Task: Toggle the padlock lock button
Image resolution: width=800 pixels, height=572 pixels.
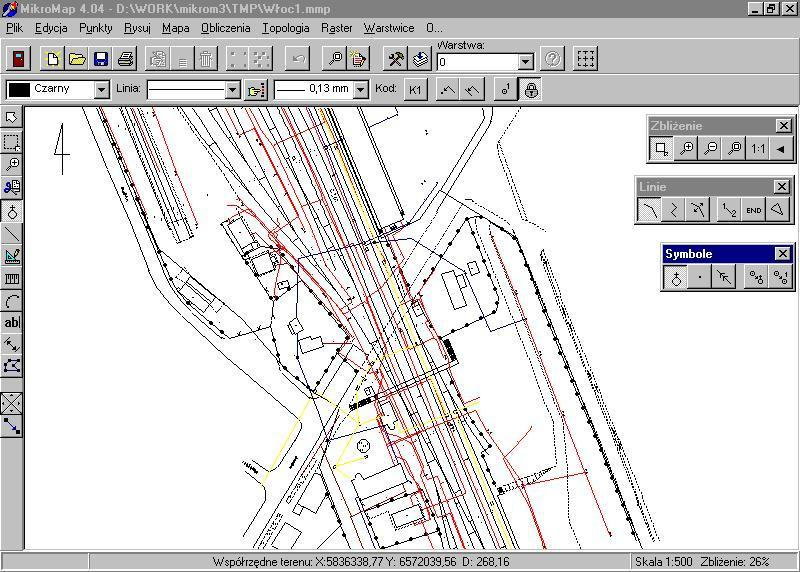Action: (531, 90)
